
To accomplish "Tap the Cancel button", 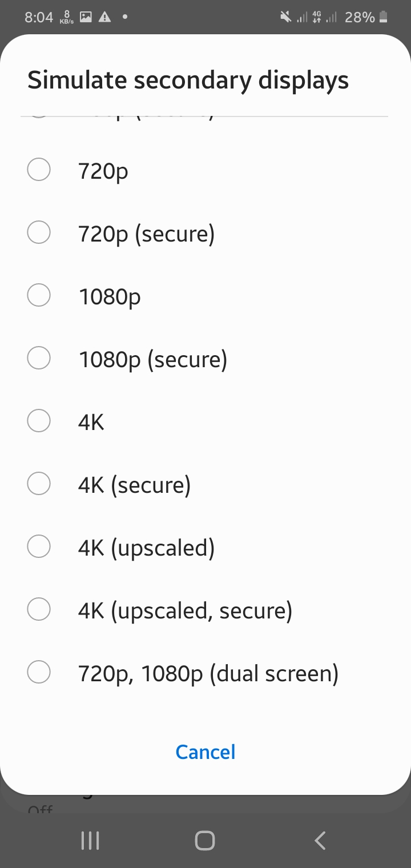I will coord(205,752).
